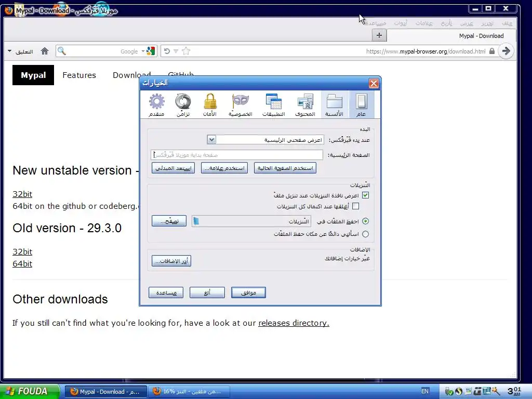Open the View (عرض) menu
The width and height of the screenshot is (532, 399).
[467, 23]
